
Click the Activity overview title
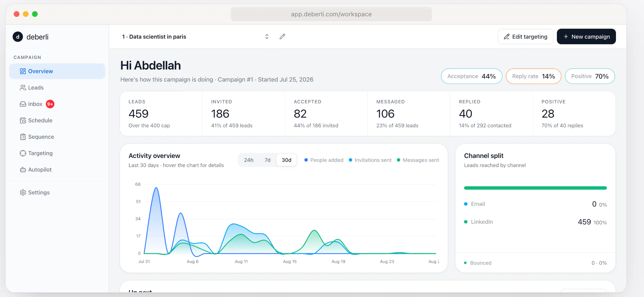point(154,156)
